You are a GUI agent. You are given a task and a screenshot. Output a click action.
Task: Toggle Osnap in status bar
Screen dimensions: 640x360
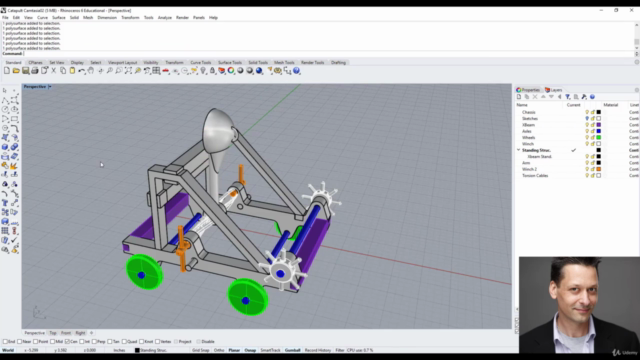pyautogui.click(x=250, y=350)
